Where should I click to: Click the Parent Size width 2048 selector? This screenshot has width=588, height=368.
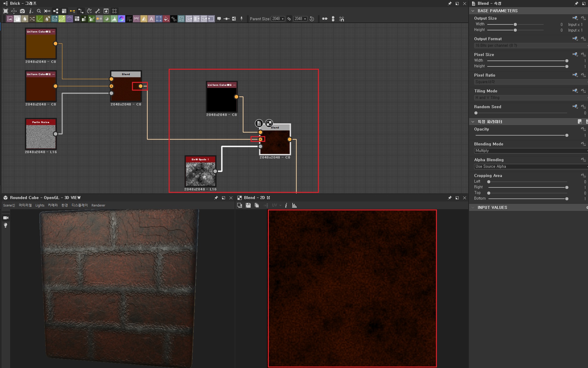coord(278,19)
